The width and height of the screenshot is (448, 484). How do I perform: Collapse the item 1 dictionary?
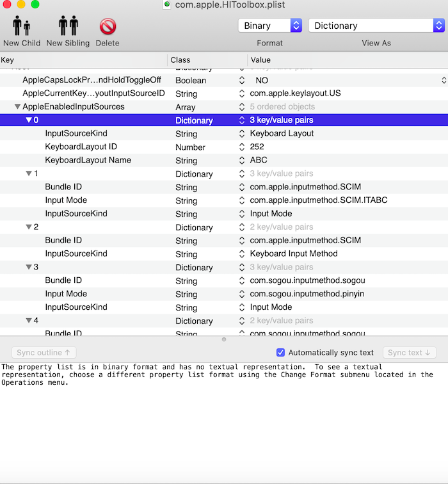(x=29, y=173)
